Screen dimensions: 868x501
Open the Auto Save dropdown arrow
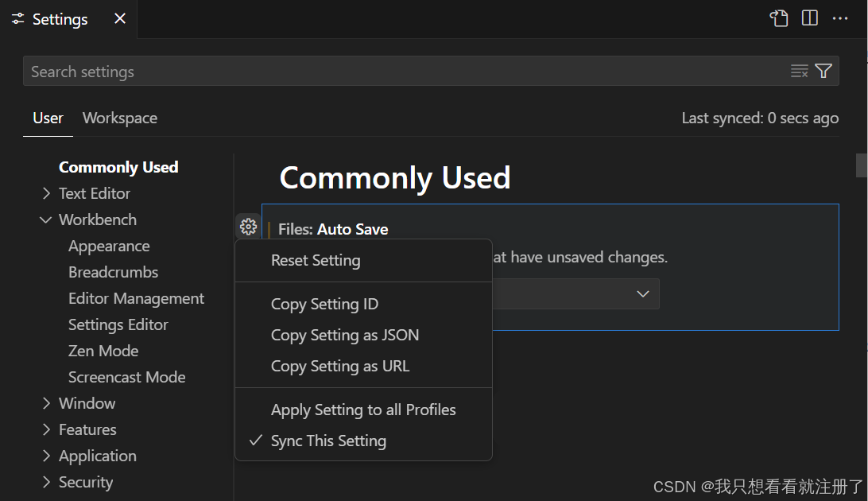click(x=643, y=294)
